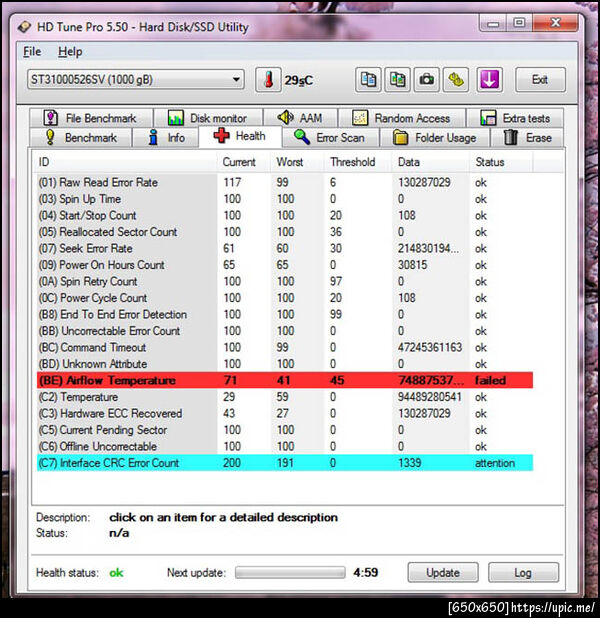This screenshot has height=618, width=600.
Task: Select Reallocated Sector Count row
Action: (285, 232)
